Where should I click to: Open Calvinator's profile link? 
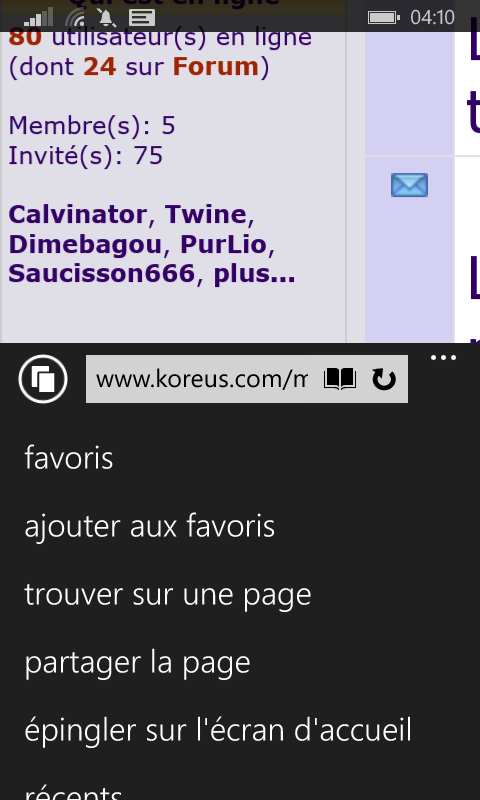(x=78, y=214)
